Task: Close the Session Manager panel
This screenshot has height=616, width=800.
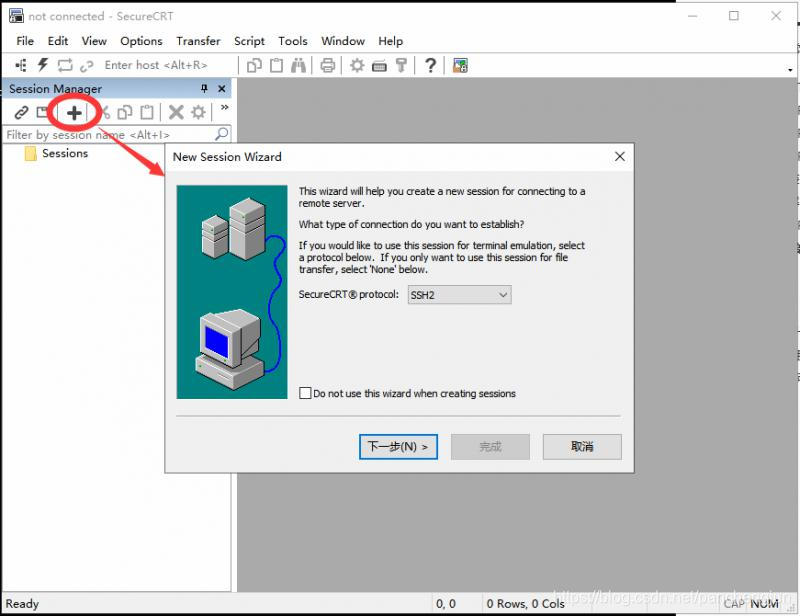Action: click(x=221, y=88)
